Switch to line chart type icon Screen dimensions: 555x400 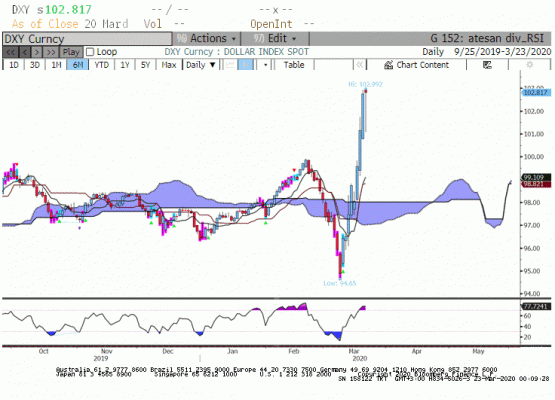click(x=230, y=65)
